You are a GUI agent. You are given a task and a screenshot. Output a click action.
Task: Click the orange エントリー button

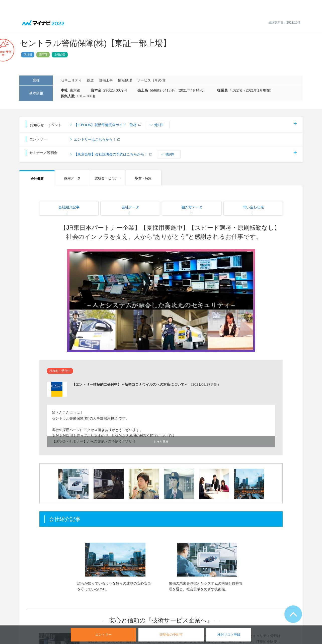click(x=103, y=634)
